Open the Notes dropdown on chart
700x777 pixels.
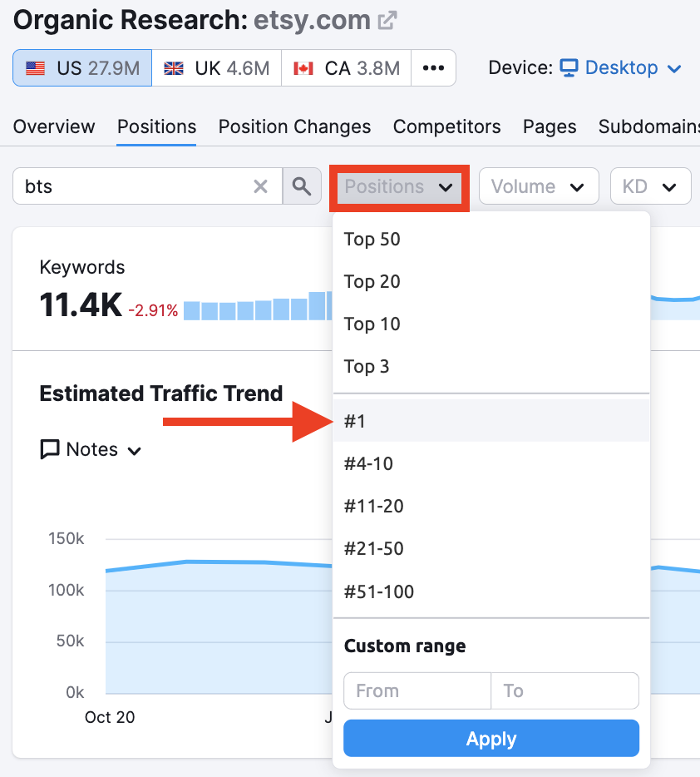tap(91, 450)
